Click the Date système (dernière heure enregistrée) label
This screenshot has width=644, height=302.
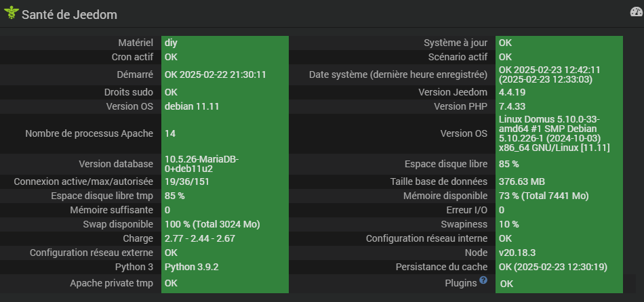tap(399, 74)
